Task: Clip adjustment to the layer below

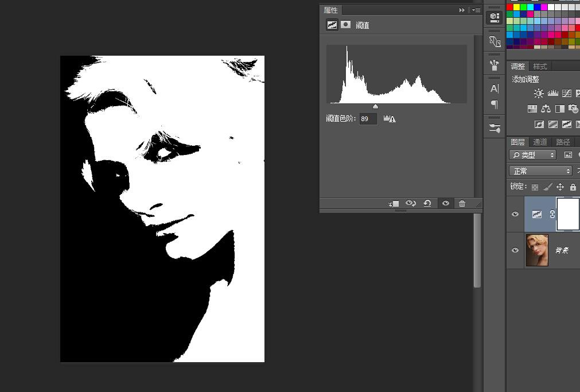Action: point(394,204)
